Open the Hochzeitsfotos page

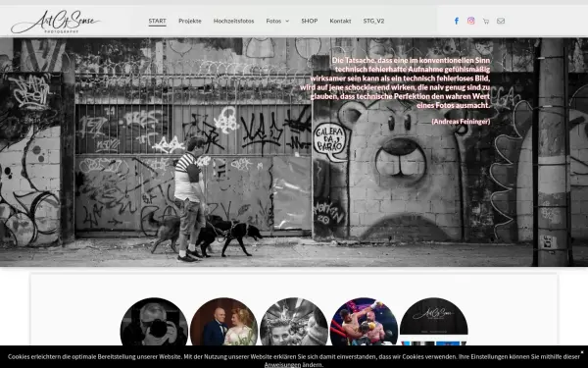[x=233, y=21]
